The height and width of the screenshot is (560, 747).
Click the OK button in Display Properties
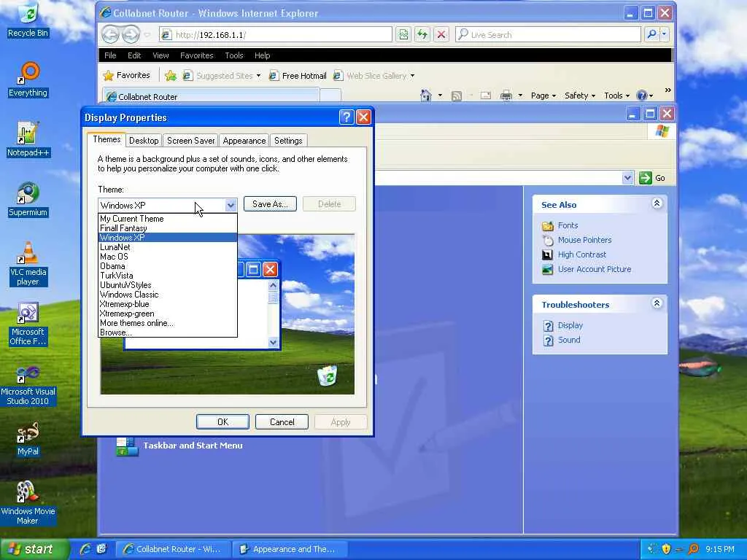tap(222, 422)
